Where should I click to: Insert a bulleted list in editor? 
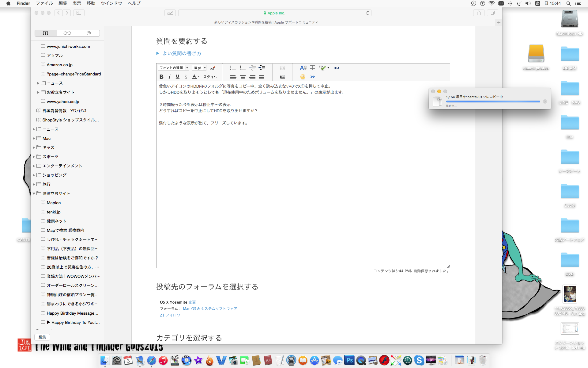pos(233,68)
